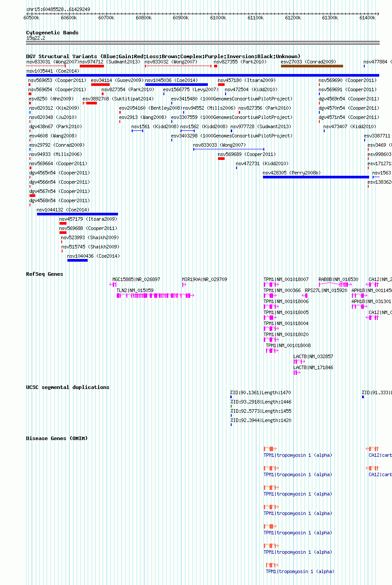Open variant nsv569689 (Cooper2011) label

pos(247,155)
